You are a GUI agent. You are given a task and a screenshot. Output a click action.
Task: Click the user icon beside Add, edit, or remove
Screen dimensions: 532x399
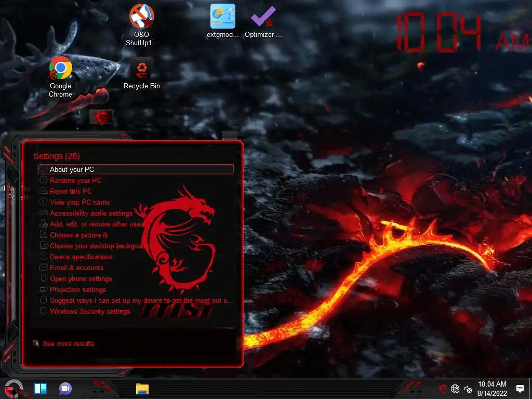point(44,223)
